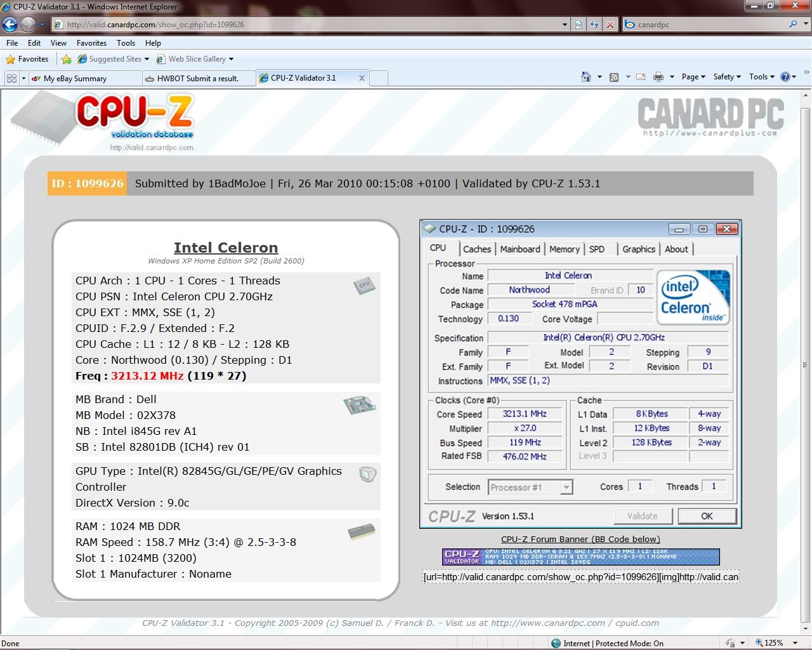Click the Intel Celeron inside logo
Image resolution: width=812 pixels, height=650 pixels.
pos(693,297)
